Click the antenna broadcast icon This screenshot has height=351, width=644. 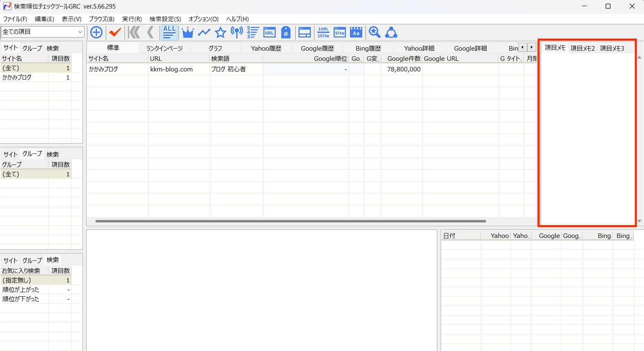pos(237,32)
